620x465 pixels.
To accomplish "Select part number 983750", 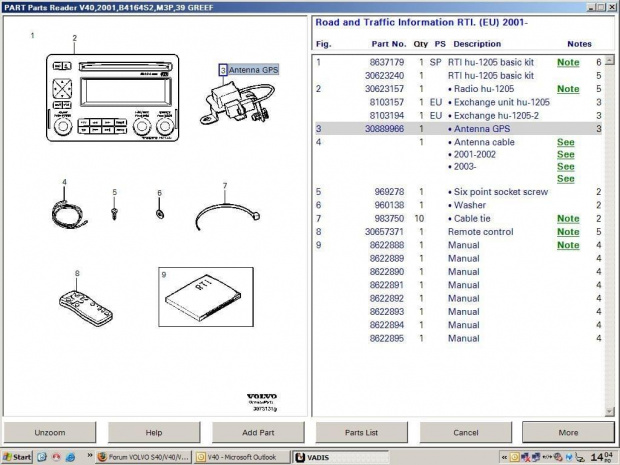I will (x=389, y=219).
